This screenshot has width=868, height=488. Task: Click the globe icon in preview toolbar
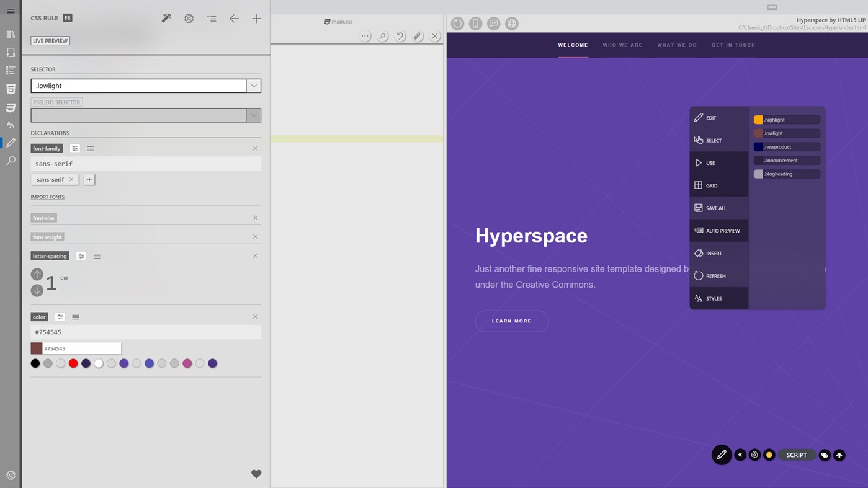(512, 24)
